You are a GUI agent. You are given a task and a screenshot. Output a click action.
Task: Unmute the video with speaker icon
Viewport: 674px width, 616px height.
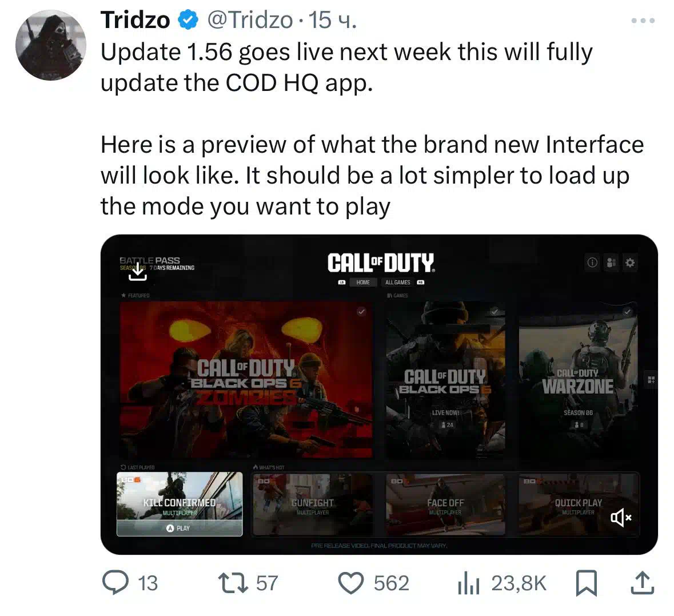coord(621,518)
